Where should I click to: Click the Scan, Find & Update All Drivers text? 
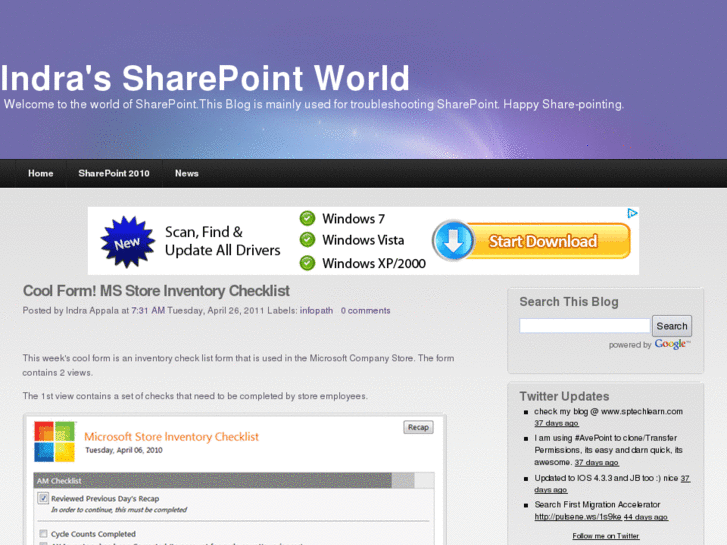point(223,241)
